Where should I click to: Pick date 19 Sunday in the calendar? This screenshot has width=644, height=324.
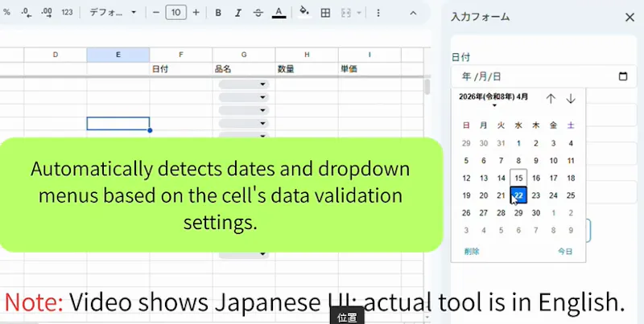tap(466, 195)
